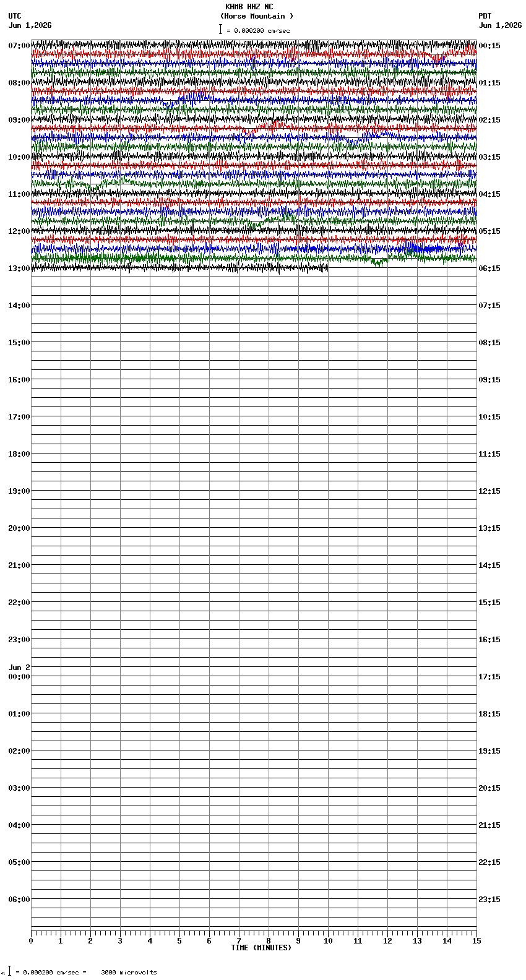526x980 pixels.
Task: Click minute 15 on the time axis
Action: 476,941
